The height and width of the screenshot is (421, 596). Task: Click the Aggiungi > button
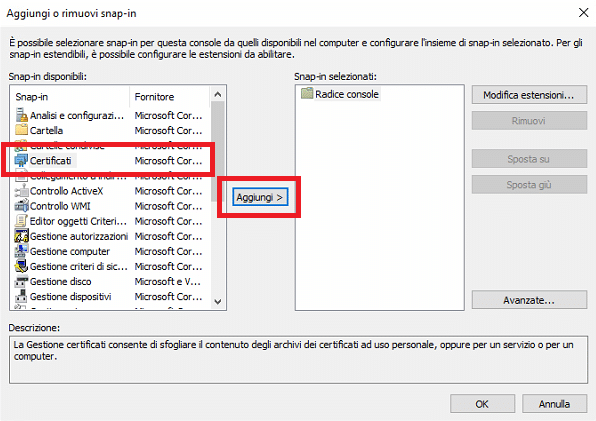point(260,197)
